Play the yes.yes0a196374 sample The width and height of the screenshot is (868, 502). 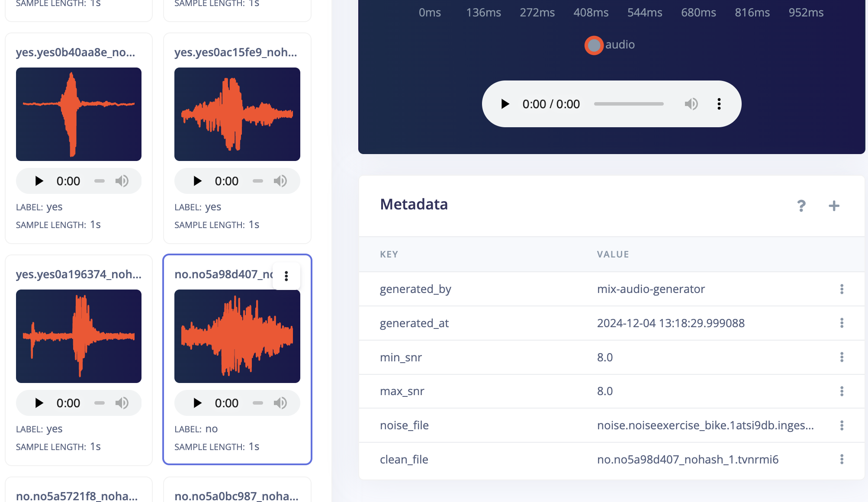coord(39,403)
